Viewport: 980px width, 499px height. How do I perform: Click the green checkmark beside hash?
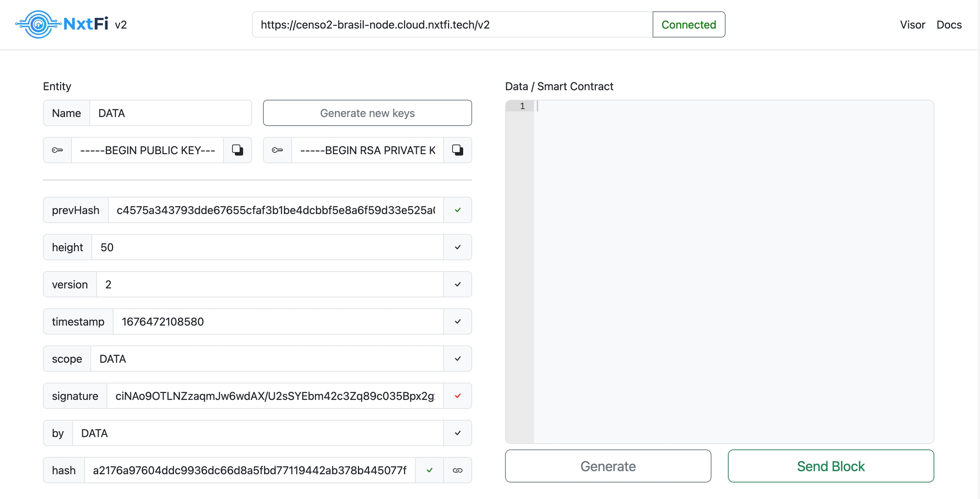429,470
